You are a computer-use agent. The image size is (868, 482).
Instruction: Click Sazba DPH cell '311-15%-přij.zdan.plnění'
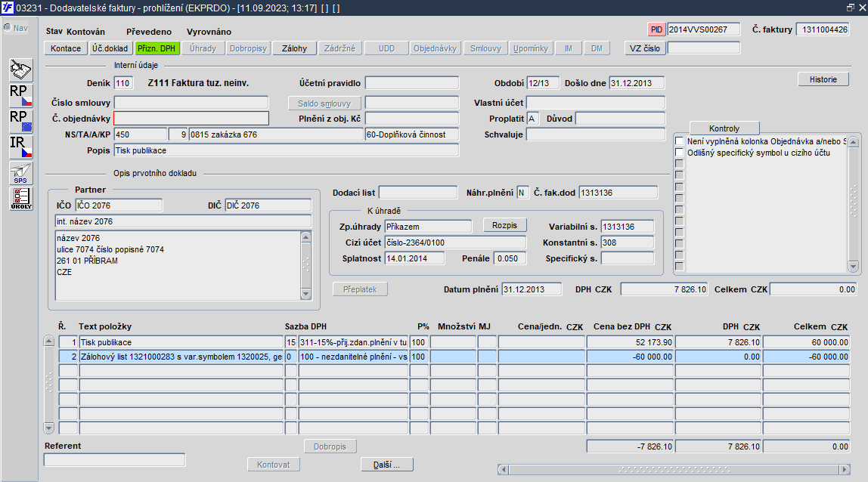tap(353, 342)
